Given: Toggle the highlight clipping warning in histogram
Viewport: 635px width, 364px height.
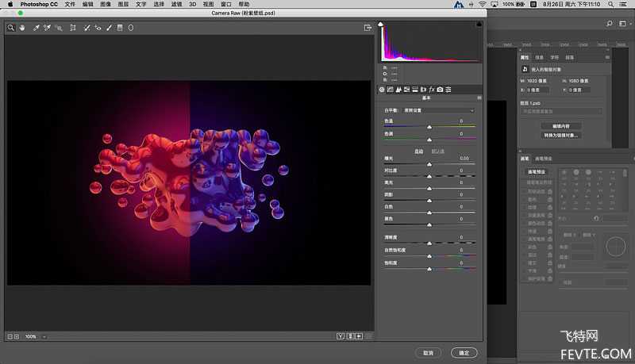Looking at the screenshot, I should click(479, 25).
